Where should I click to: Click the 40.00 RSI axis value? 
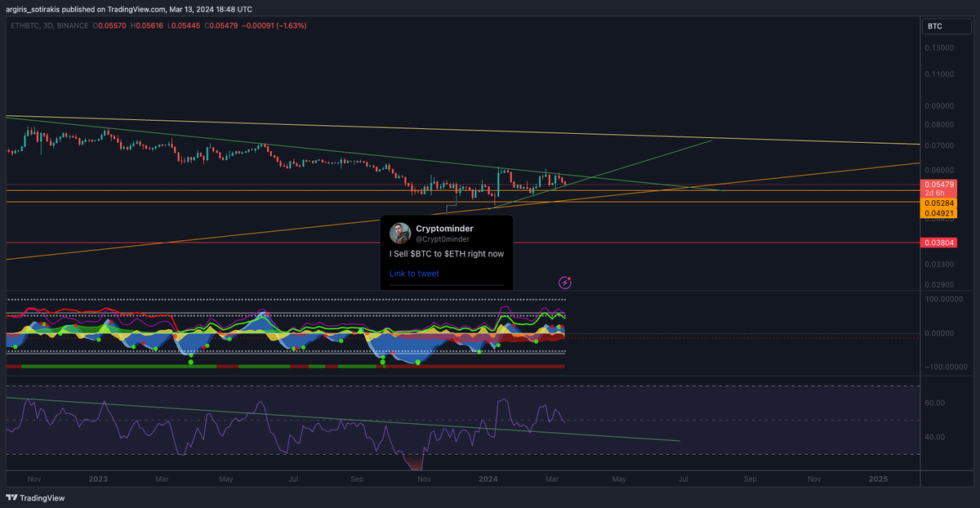pos(934,437)
